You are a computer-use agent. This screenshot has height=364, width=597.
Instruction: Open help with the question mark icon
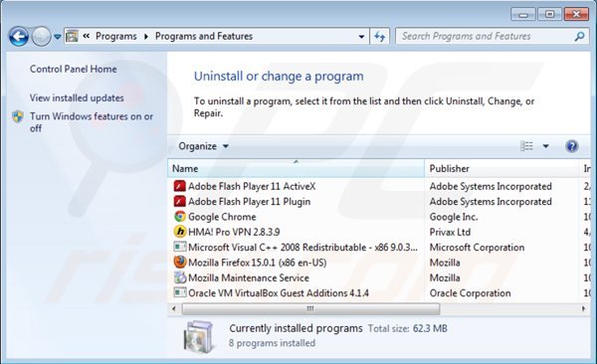pos(571,146)
